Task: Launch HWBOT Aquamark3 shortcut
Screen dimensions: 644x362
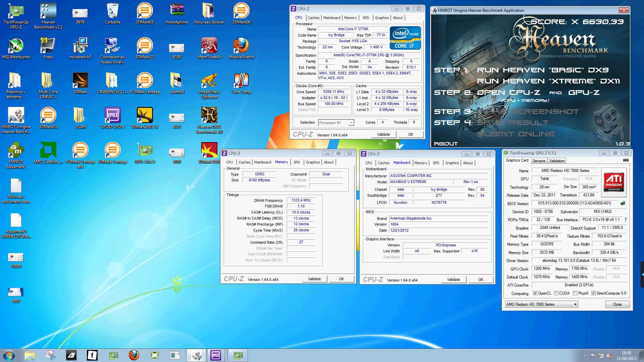Action: 16,156
